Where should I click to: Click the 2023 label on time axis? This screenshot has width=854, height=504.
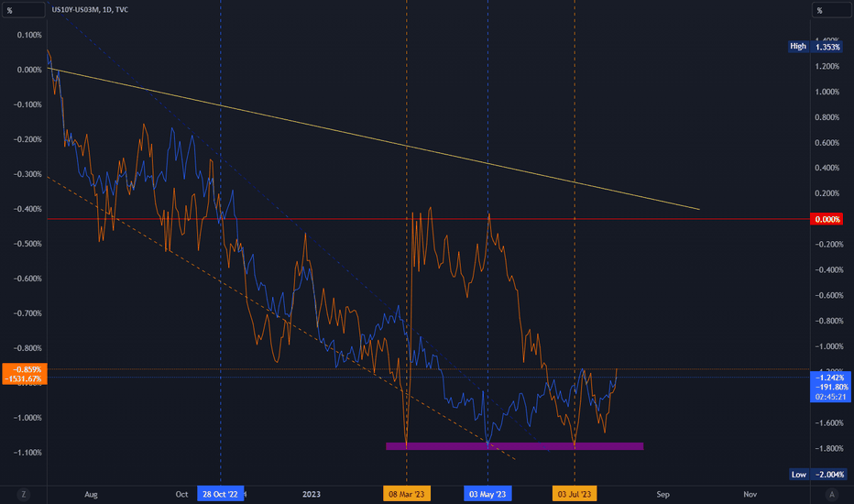point(311,494)
